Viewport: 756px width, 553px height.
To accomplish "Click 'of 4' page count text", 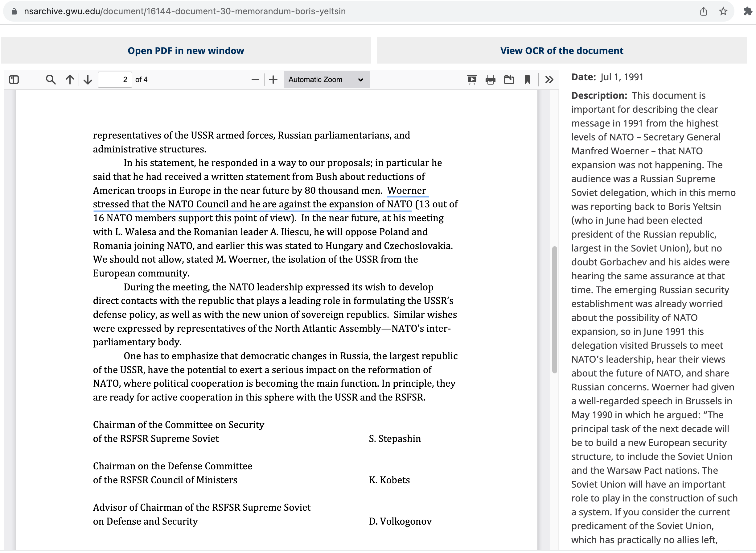I will coord(142,80).
